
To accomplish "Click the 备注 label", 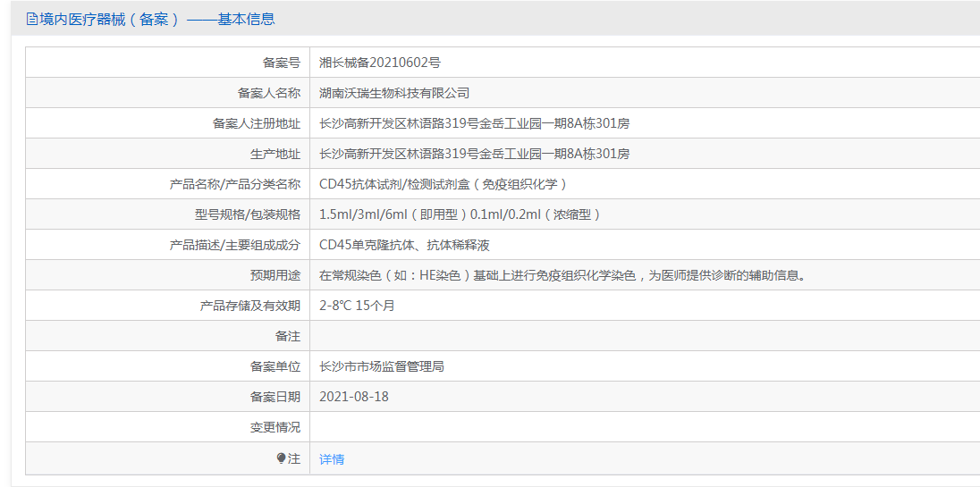I will point(288,337).
